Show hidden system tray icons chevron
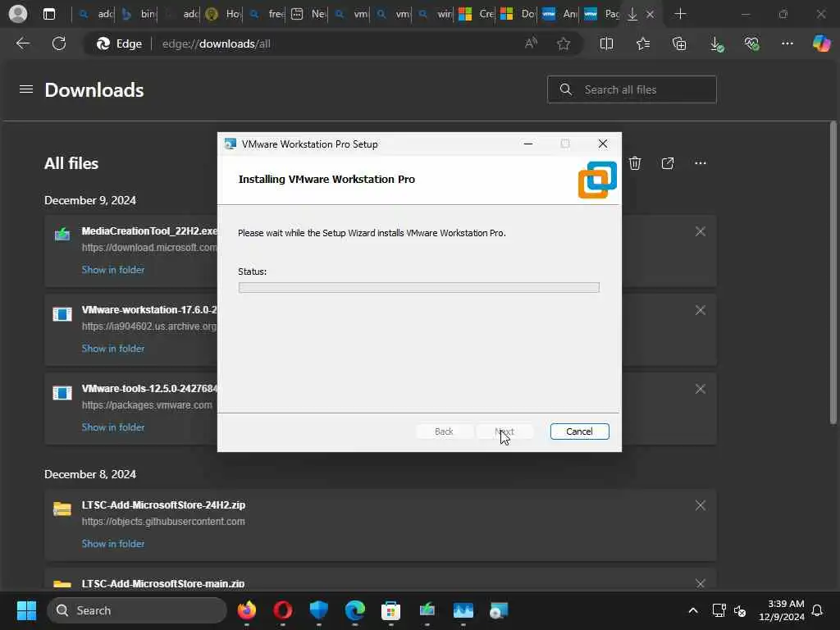The height and width of the screenshot is (630, 840). coord(692,610)
